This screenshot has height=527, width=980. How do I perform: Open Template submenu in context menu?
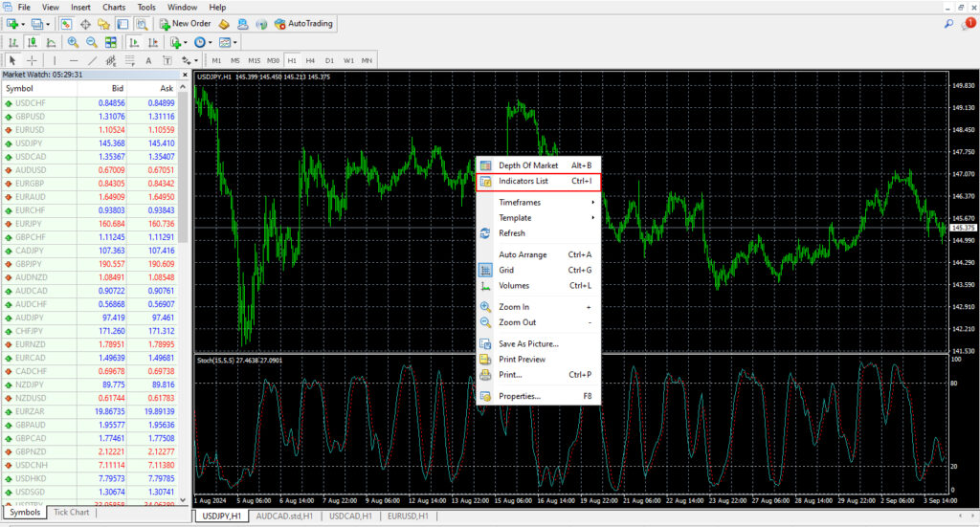click(x=538, y=218)
